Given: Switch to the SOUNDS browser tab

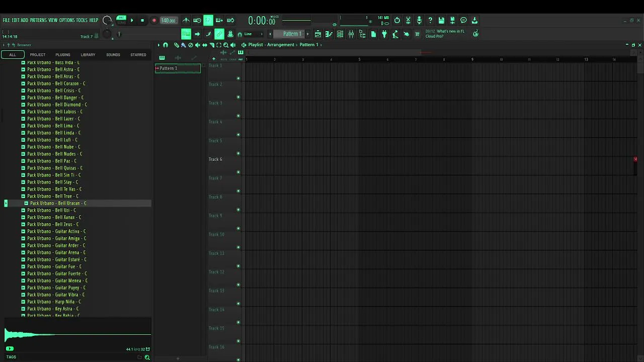Looking at the screenshot, I should coord(113,54).
